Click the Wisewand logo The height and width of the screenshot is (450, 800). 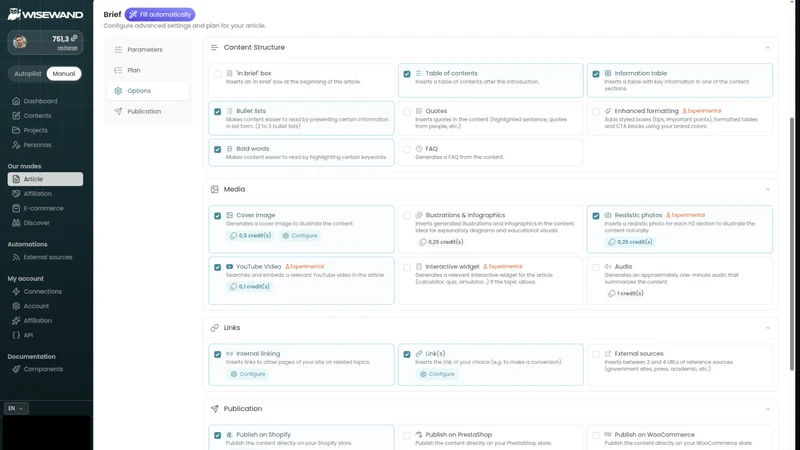45,14
